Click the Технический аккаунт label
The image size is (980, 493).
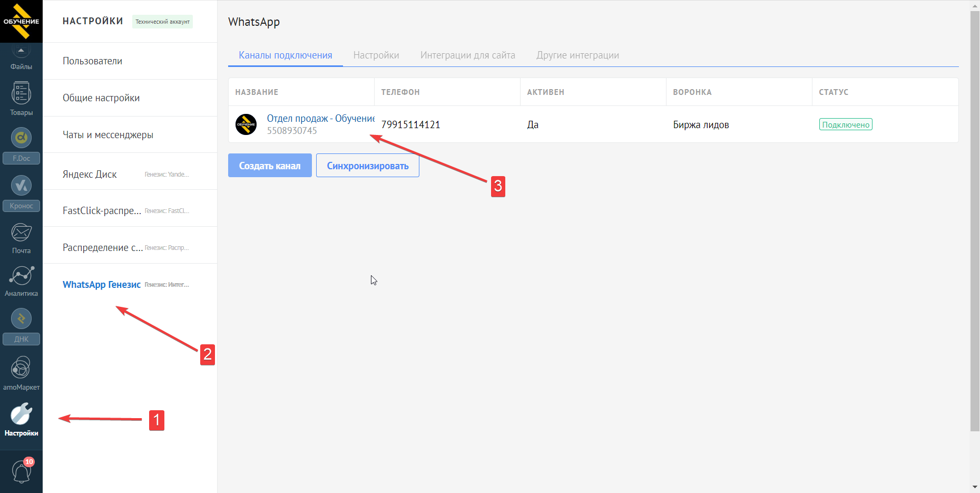pos(162,22)
